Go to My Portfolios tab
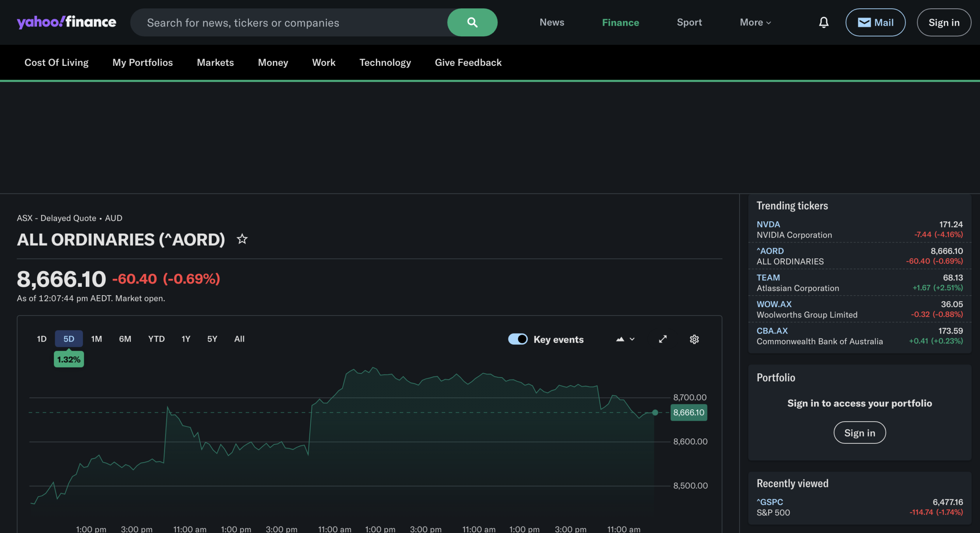 [x=142, y=62]
